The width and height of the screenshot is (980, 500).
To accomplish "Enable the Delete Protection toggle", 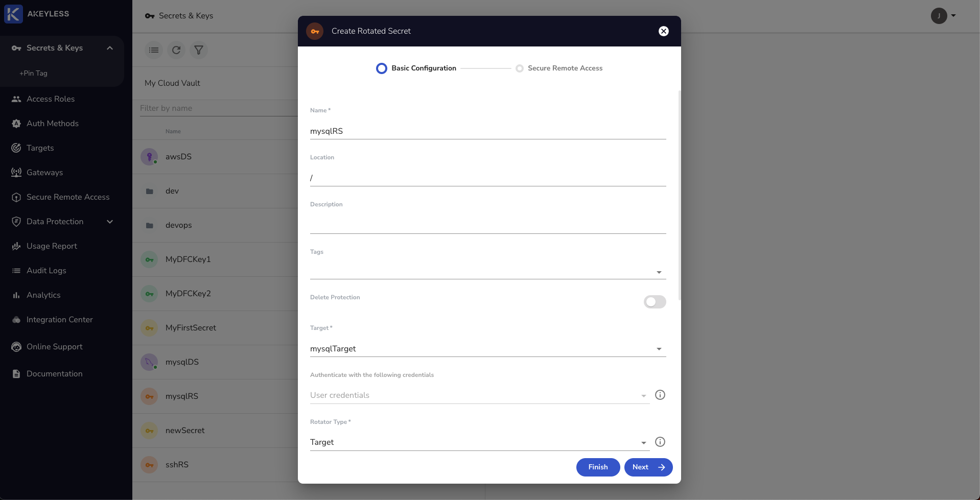I will point(655,302).
